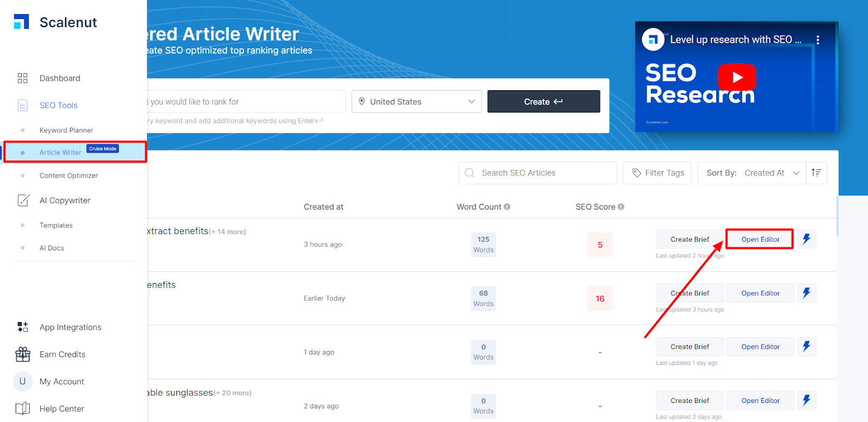The width and height of the screenshot is (868, 422).
Task: Play the SEO Research video
Action: [737, 77]
